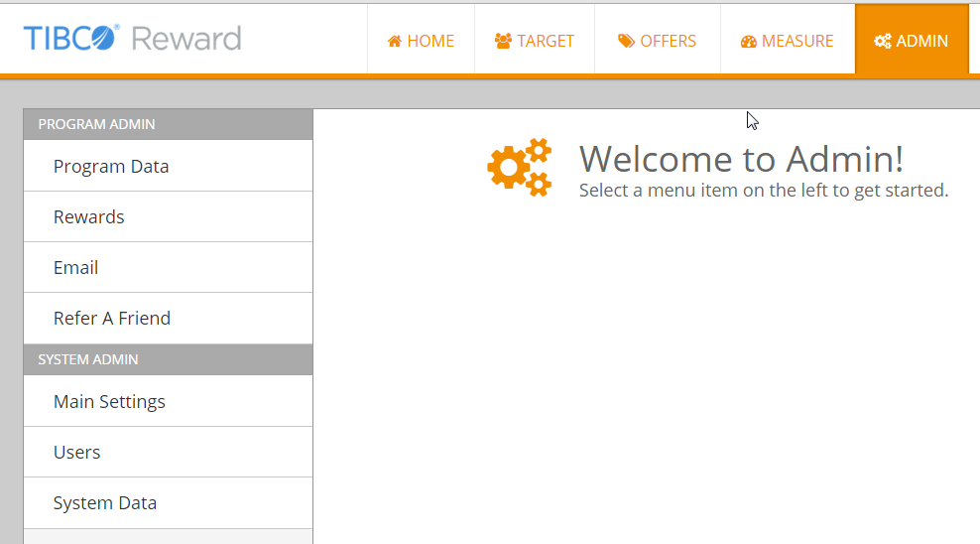The height and width of the screenshot is (544, 980).
Task: Open Program Data in the sidebar
Action: pyautogui.click(x=168, y=166)
